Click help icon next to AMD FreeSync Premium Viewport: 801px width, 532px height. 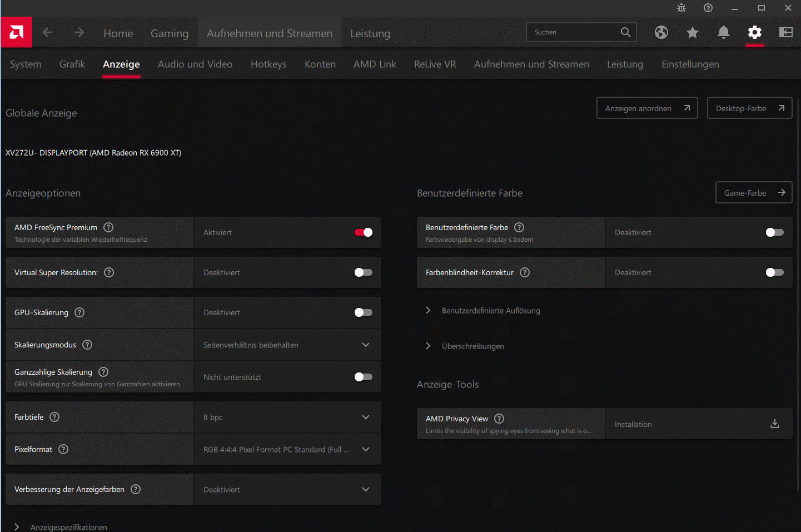pyautogui.click(x=109, y=227)
